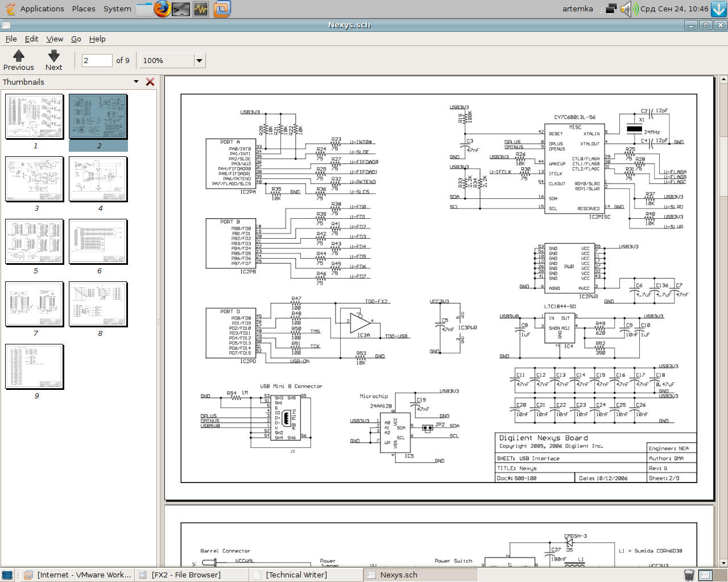Click the network connection tray icon

[x=611, y=9]
